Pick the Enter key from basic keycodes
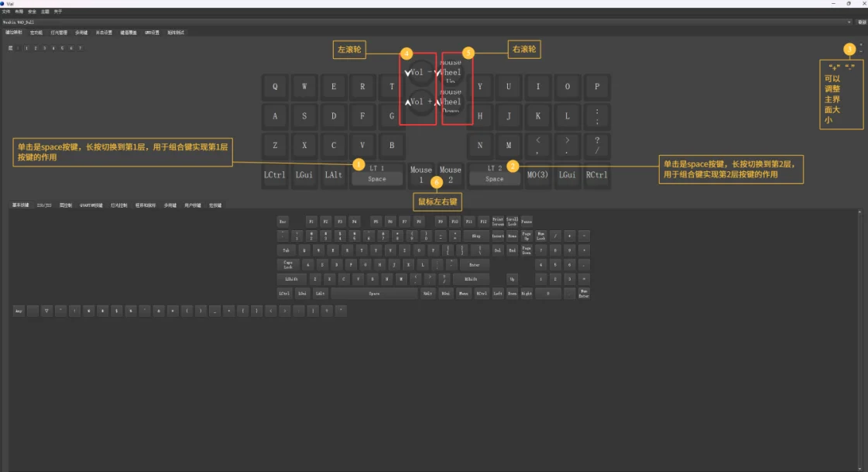Viewport: 868px width, 472px height. [475, 264]
